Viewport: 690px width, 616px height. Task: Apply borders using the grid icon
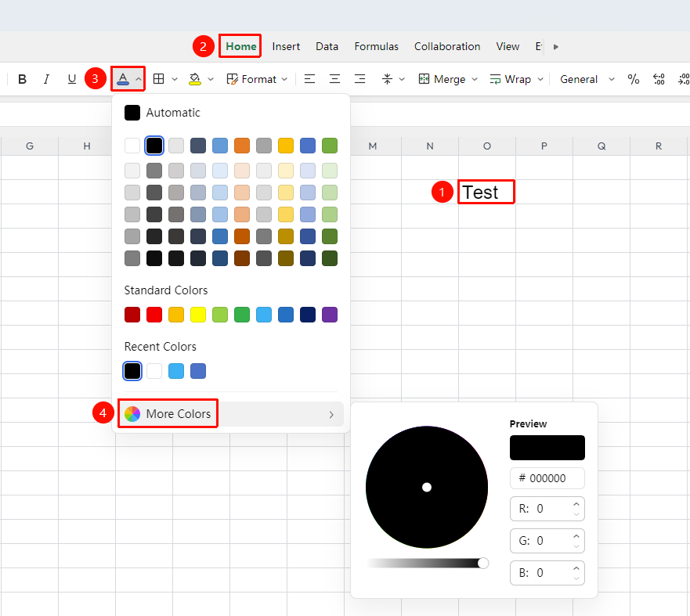tap(158, 79)
